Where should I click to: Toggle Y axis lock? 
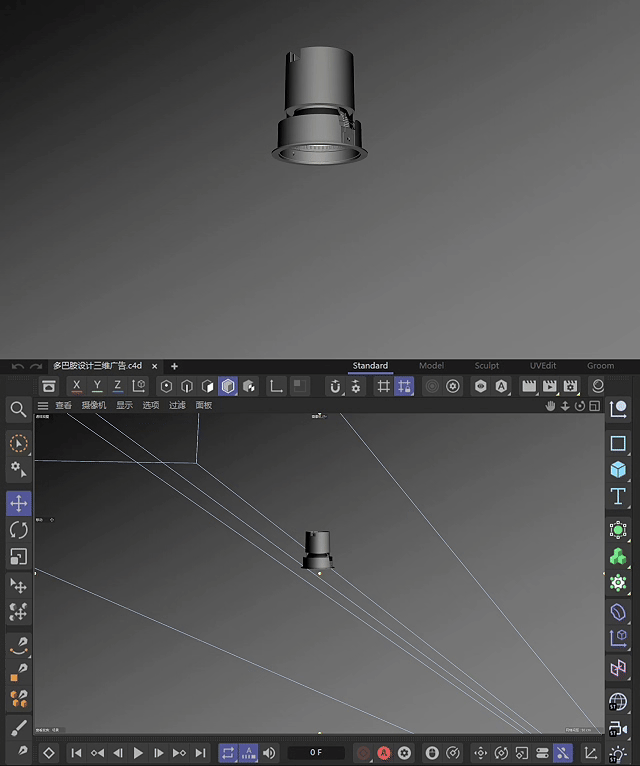pos(97,386)
